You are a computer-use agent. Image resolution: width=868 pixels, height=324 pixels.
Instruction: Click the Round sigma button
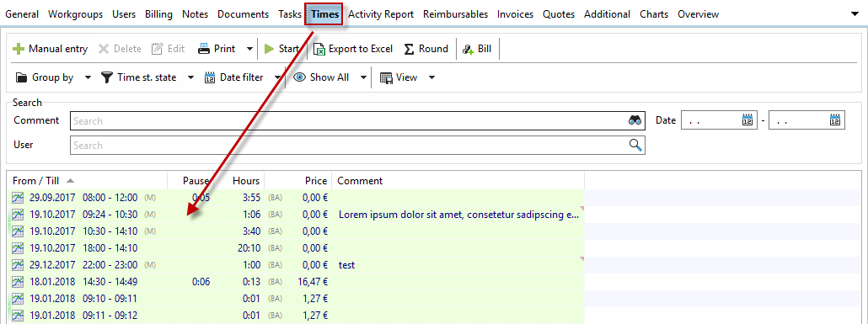tap(426, 49)
